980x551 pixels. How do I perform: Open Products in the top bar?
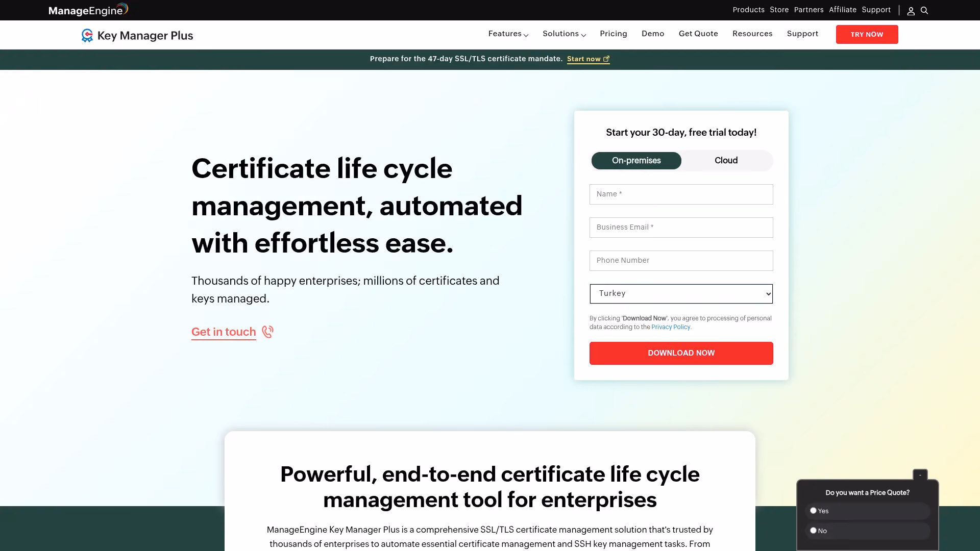tap(748, 10)
